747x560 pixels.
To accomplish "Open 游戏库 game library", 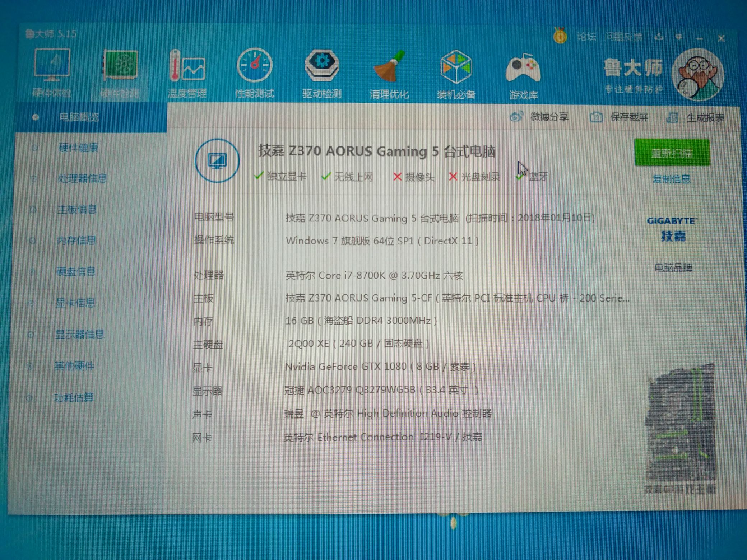I will [523, 76].
